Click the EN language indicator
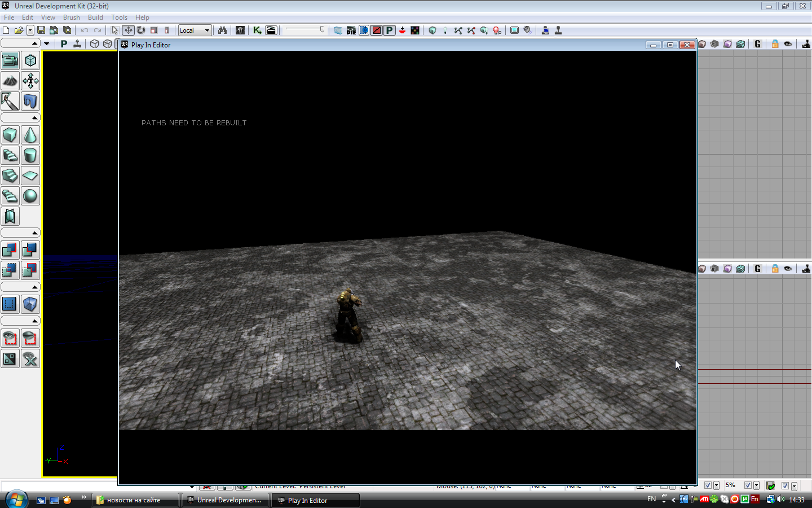This screenshot has width=812, height=508. click(652, 499)
